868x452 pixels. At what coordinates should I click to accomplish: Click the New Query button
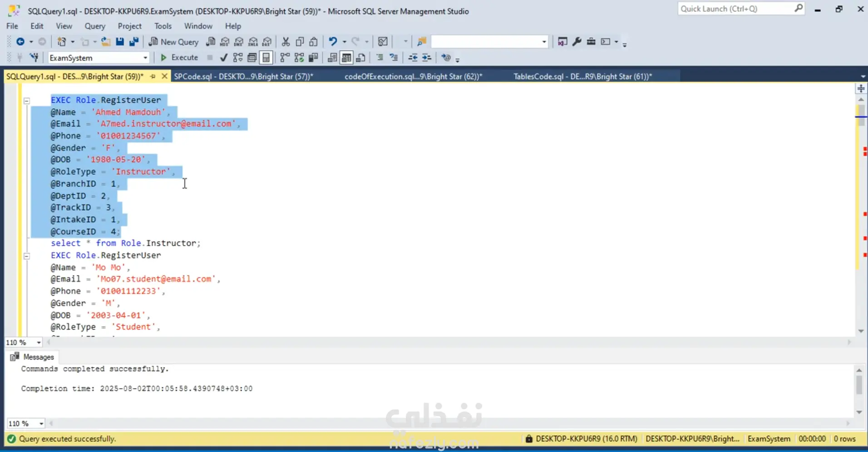coord(174,42)
